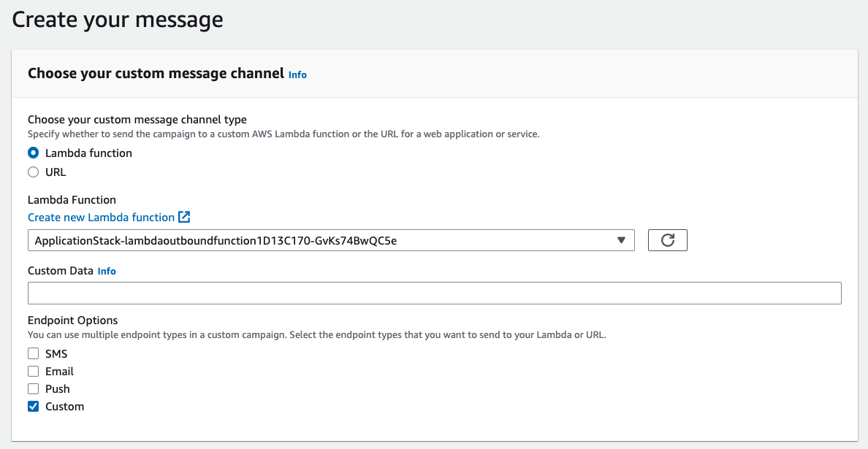Click the SMS endpoint label text
Viewport: 868px width, 449px height.
[x=57, y=353]
